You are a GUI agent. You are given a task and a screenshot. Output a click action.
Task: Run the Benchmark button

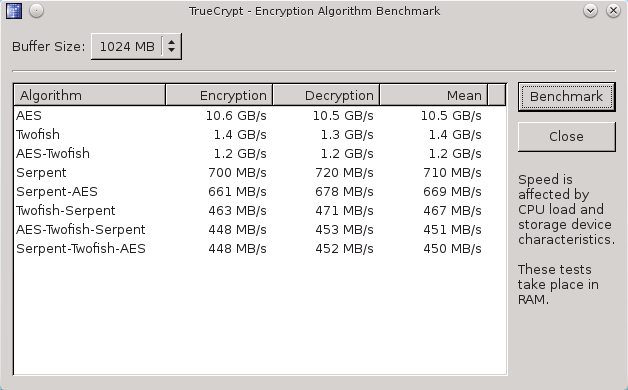click(x=567, y=96)
